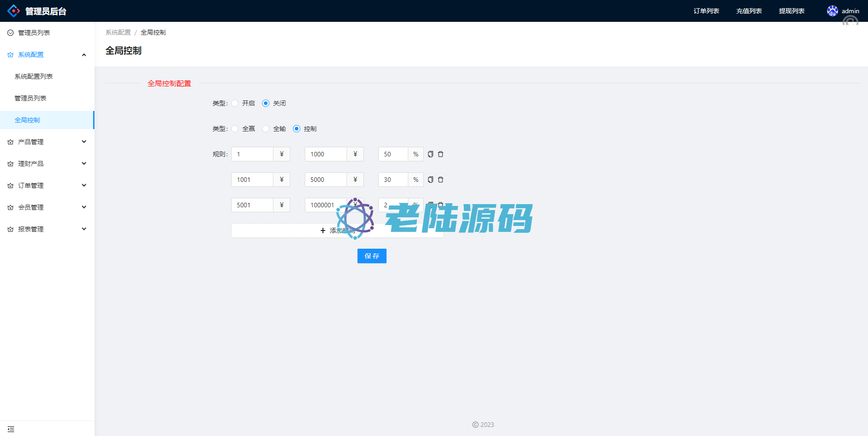Screen dimensions: 868x436
Task: Click the admin backend logo icon
Action: [14, 11]
